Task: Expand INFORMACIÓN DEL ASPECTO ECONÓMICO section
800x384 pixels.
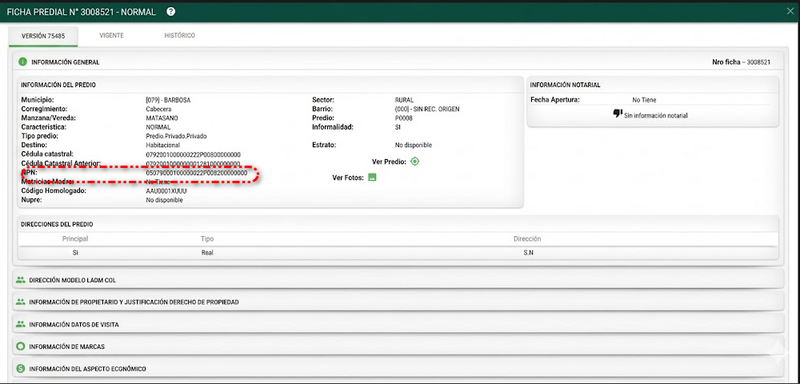Action: pyautogui.click(x=397, y=368)
